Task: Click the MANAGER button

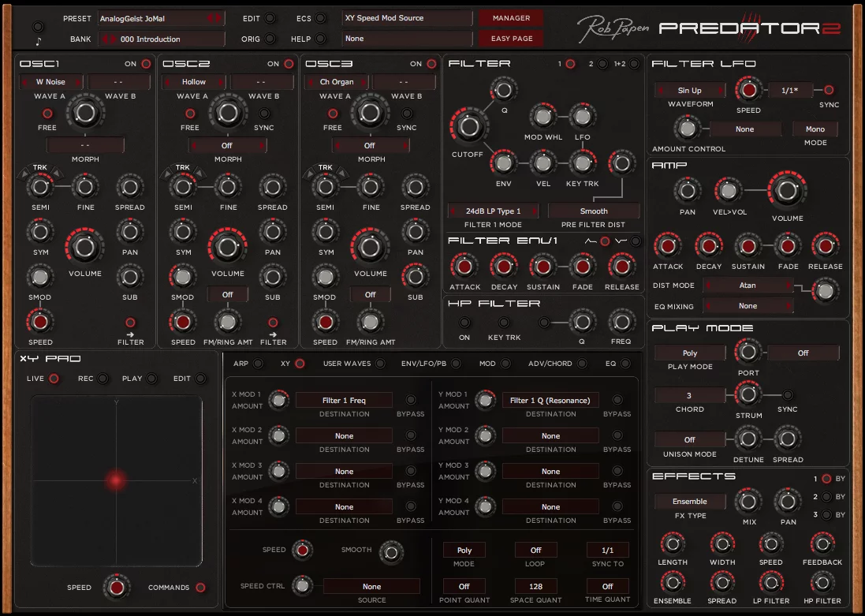Action: click(511, 18)
